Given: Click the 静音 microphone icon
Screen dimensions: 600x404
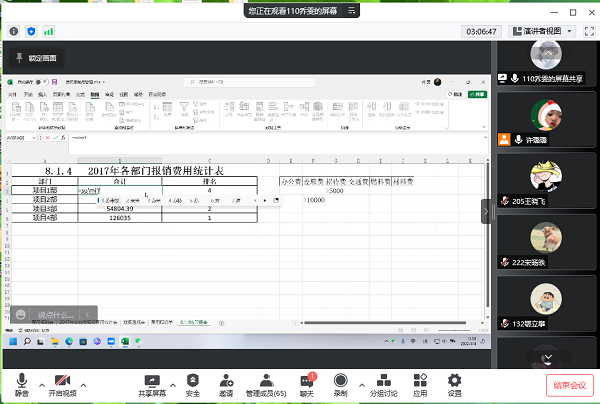Looking at the screenshot, I should (x=22, y=382).
